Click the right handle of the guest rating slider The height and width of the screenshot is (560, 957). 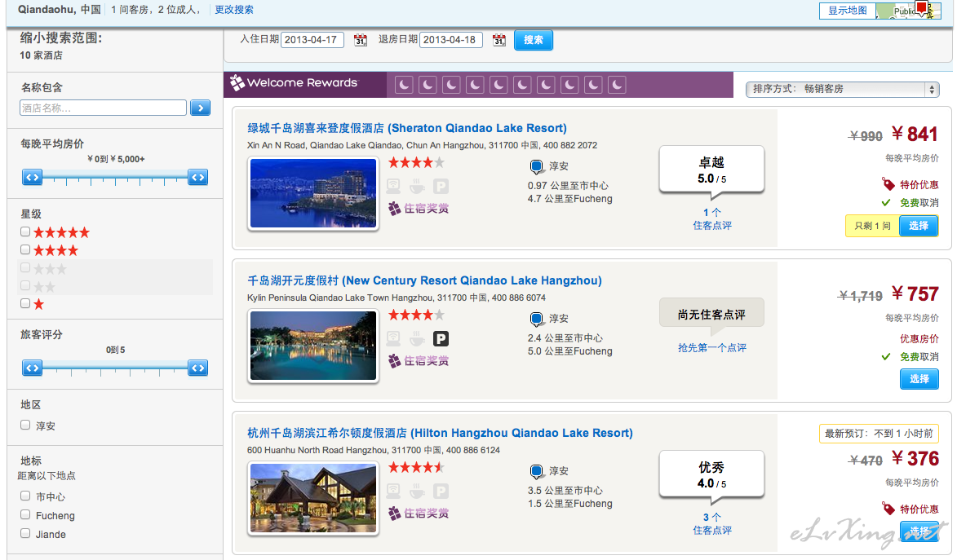(x=197, y=368)
